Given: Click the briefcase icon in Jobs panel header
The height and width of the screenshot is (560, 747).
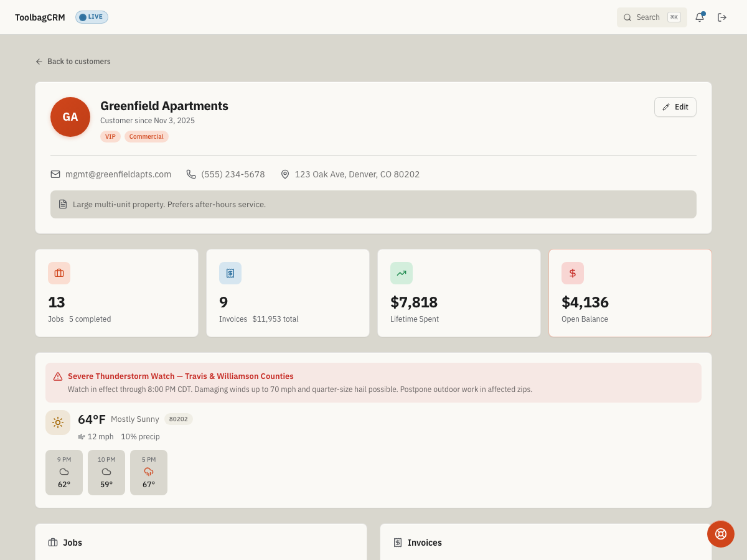Looking at the screenshot, I should tap(53, 543).
